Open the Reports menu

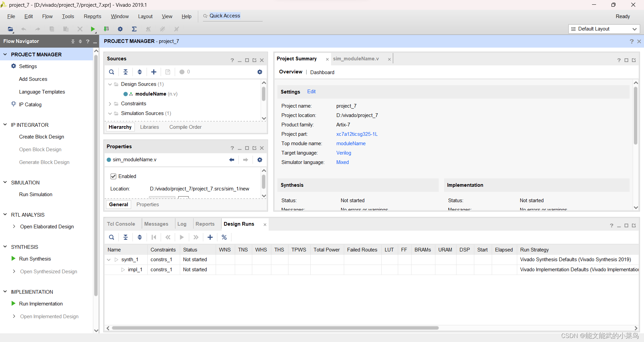tap(92, 16)
